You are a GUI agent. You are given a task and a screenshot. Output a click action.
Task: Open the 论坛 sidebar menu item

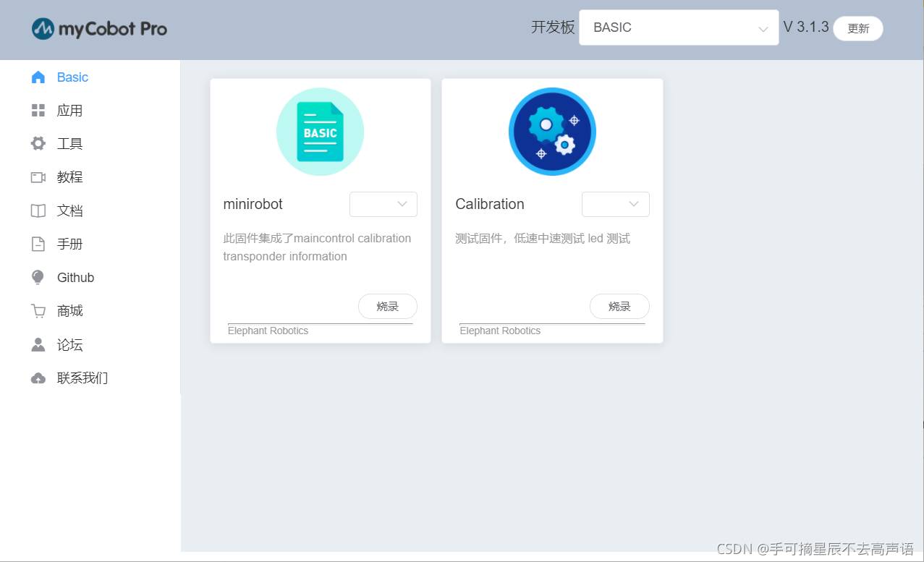90,344
